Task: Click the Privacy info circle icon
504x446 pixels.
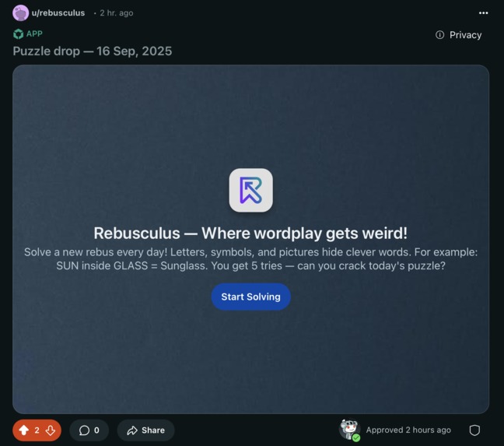Action: (x=439, y=35)
